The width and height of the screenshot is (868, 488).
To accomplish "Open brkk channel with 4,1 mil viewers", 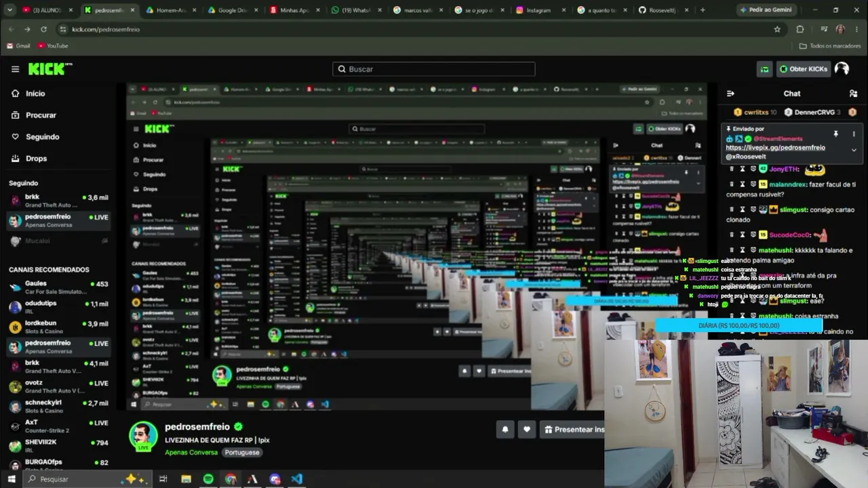I will coord(58,367).
